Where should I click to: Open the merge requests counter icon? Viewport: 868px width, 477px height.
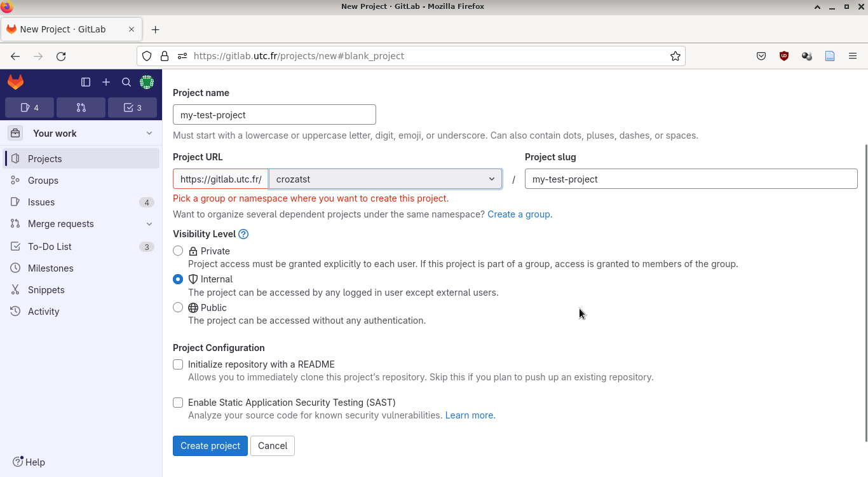81,107
